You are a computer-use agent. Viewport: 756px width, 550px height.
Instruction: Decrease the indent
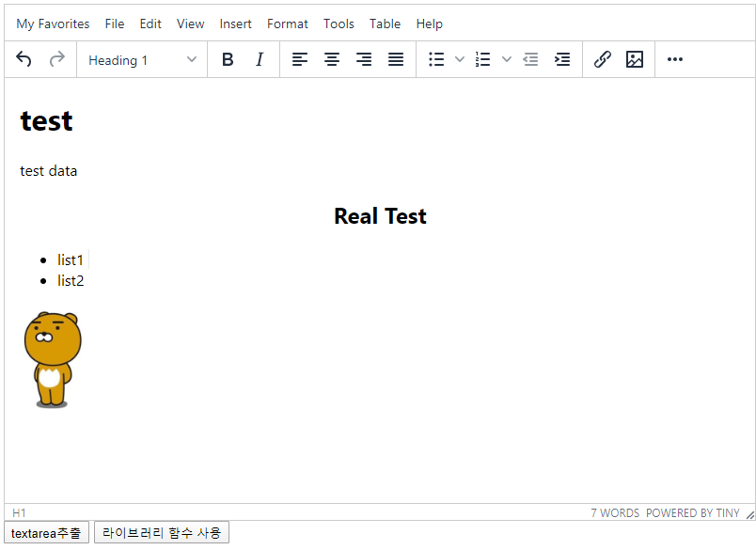(530, 59)
